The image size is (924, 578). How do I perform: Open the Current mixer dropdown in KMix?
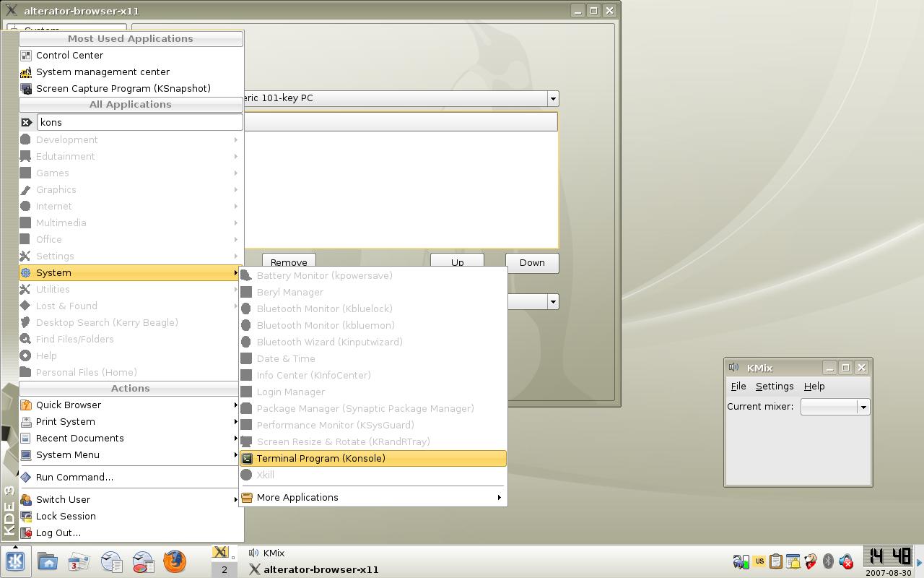pos(834,407)
